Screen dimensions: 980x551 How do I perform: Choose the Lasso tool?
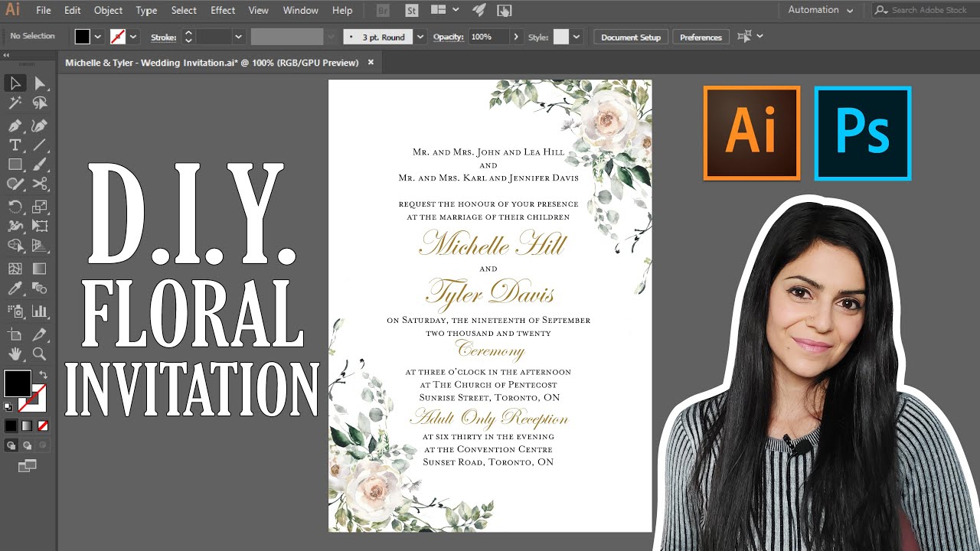40,103
